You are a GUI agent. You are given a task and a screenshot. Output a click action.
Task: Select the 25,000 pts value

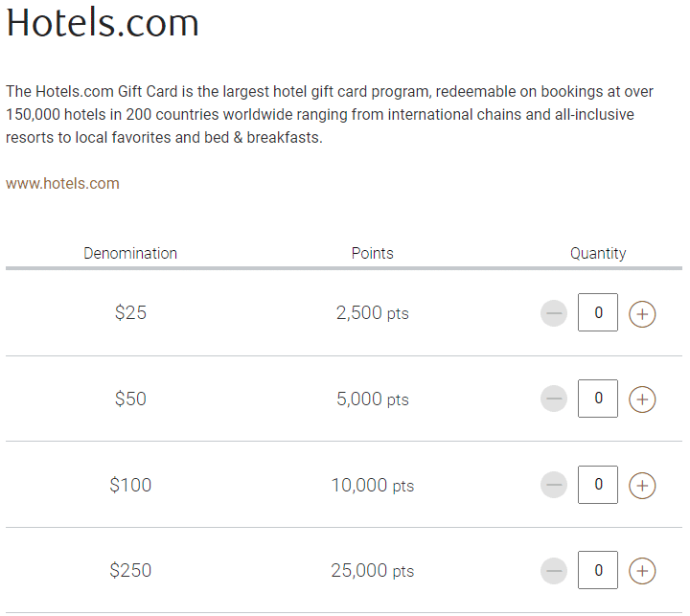372,571
